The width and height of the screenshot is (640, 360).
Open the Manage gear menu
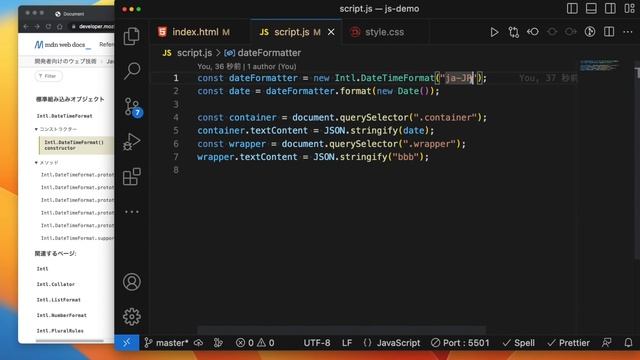click(x=132, y=316)
